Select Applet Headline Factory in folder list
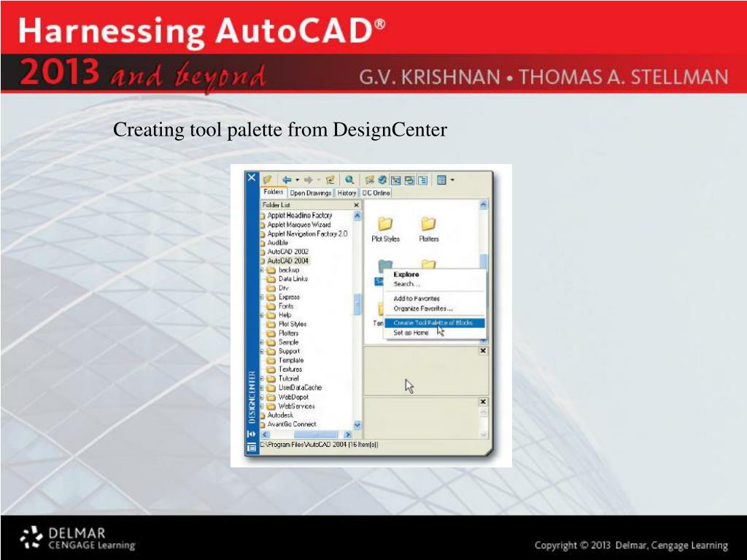This screenshot has height=560, width=747. [x=299, y=215]
